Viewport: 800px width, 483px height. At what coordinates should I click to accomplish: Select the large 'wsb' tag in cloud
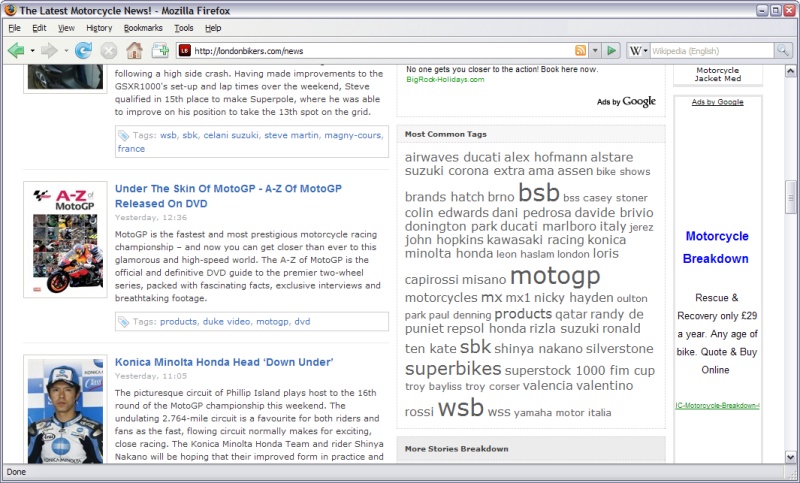(x=460, y=408)
